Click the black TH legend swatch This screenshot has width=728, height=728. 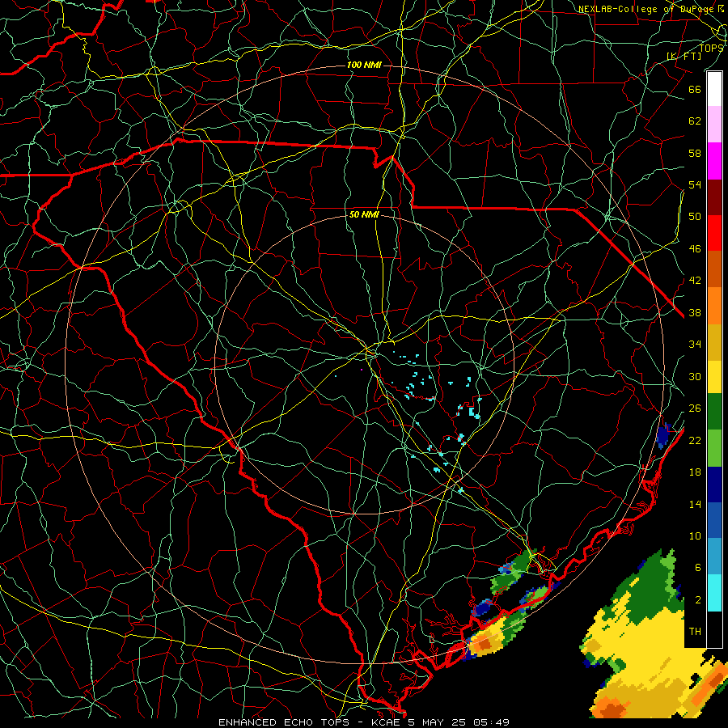(x=714, y=629)
